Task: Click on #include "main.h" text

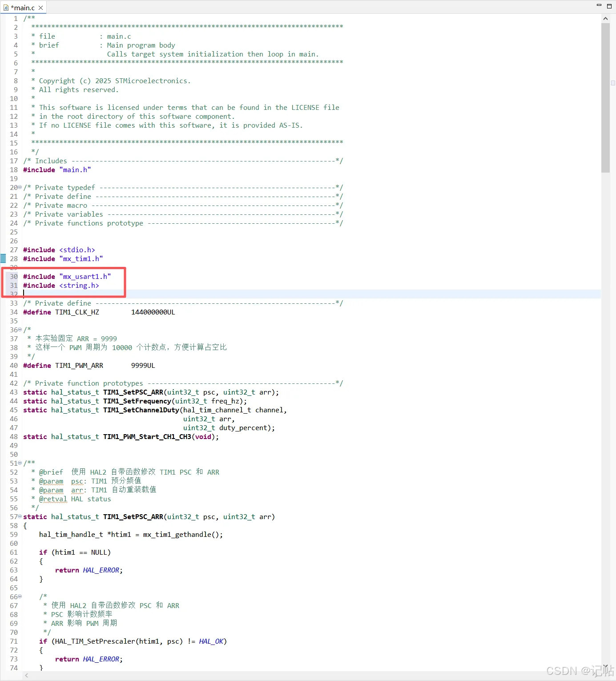Action: [57, 169]
